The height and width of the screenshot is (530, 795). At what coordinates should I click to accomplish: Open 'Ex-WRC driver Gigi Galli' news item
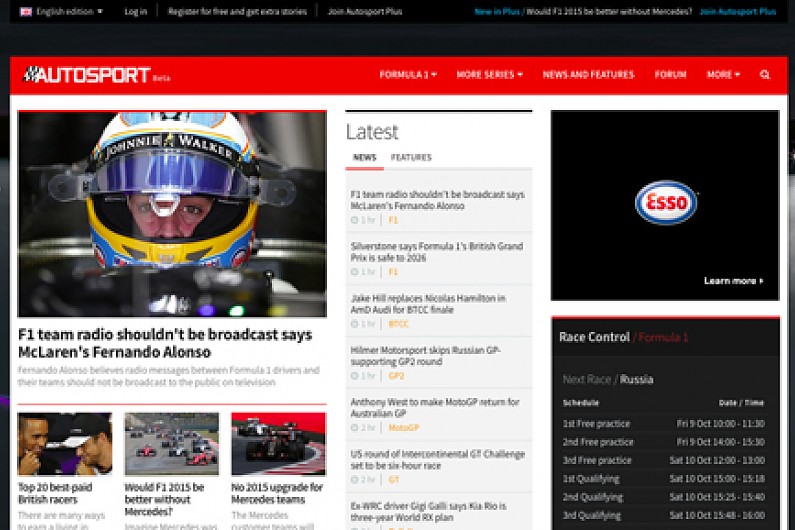pos(428,512)
